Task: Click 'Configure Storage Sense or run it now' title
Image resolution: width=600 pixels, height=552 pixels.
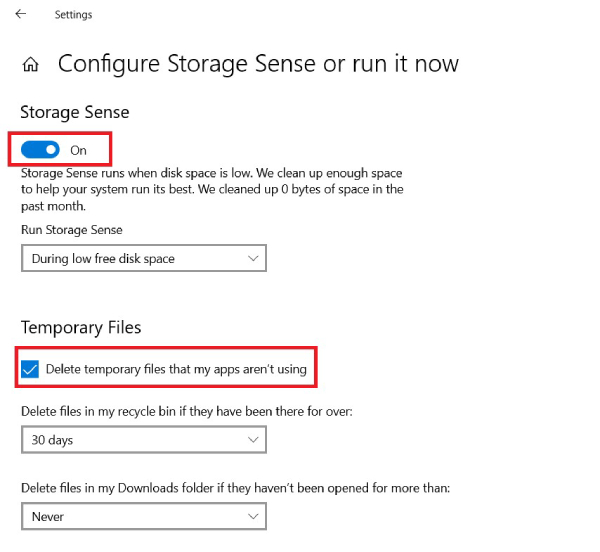Action: coord(258,64)
